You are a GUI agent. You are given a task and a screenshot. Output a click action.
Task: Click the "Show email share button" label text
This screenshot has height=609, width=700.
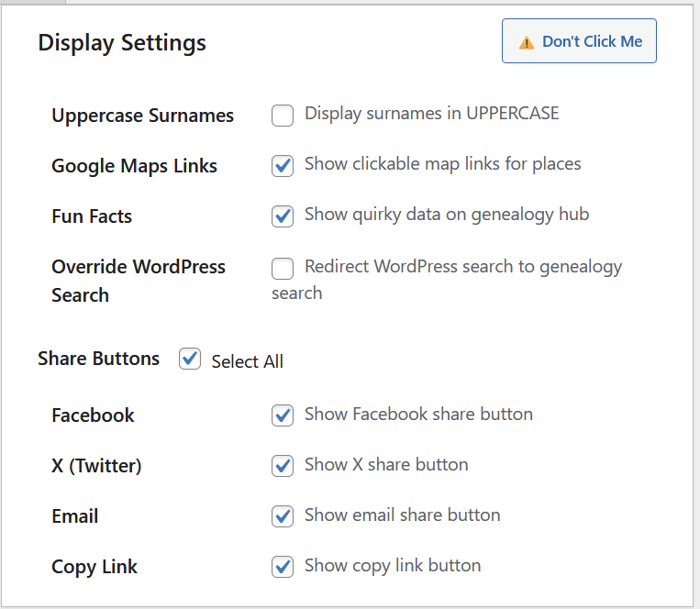pos(402,515)
